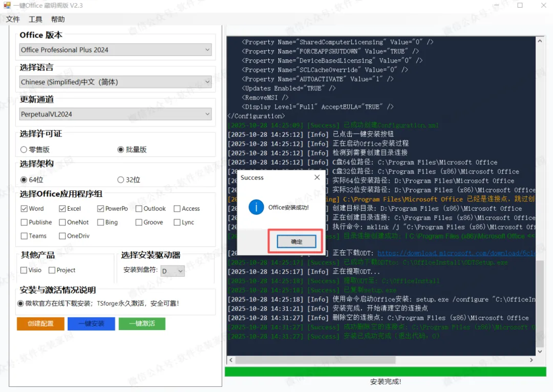Click the blue info icon in Success dialog
Image resolution: width=553 pixels, height=392 pixels.
pyautogui.click(x=256, y=207)
